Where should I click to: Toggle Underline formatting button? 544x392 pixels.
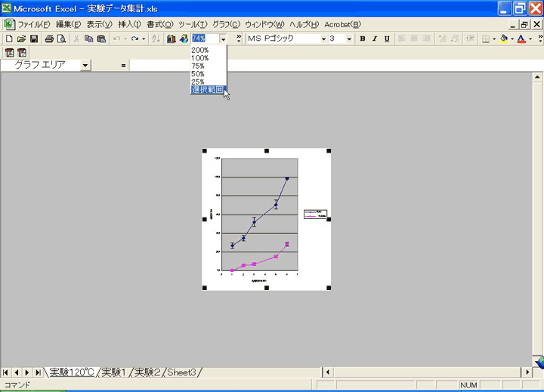387,39
